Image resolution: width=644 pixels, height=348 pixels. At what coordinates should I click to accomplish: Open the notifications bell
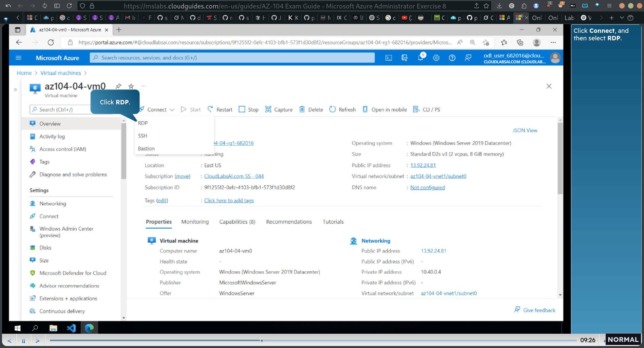tap(421, 57)
